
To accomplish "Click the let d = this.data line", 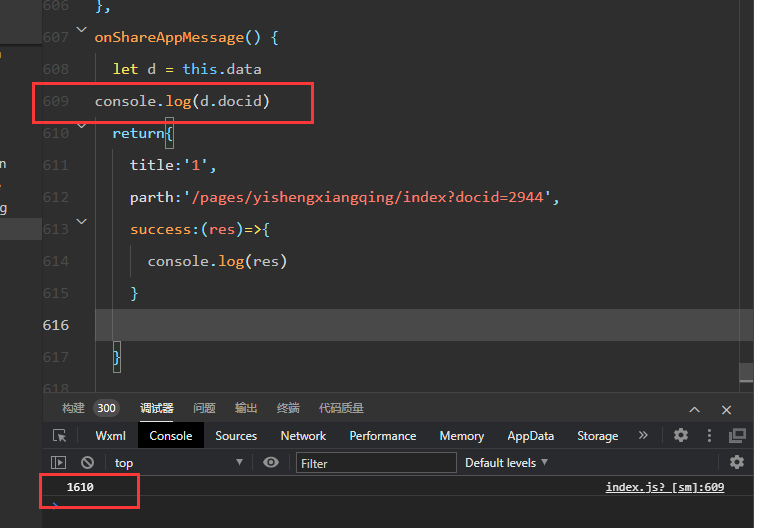I will 187,69.
